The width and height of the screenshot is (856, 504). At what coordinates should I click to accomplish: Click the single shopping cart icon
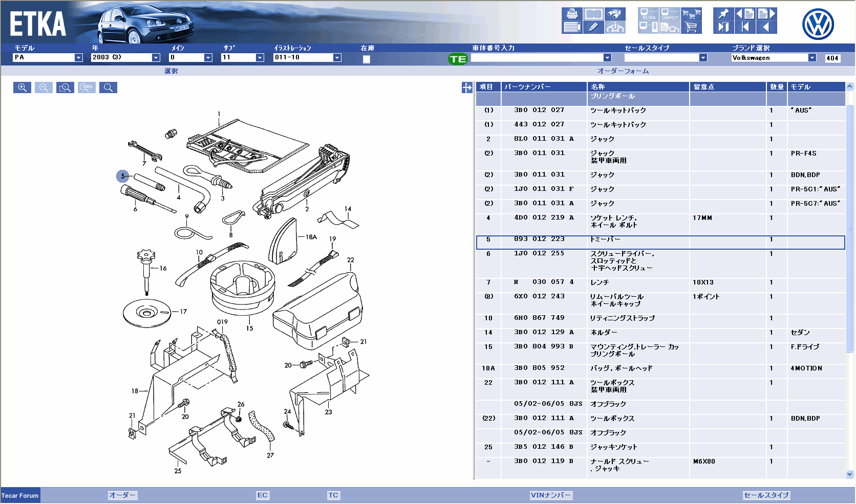coord(691,27)
